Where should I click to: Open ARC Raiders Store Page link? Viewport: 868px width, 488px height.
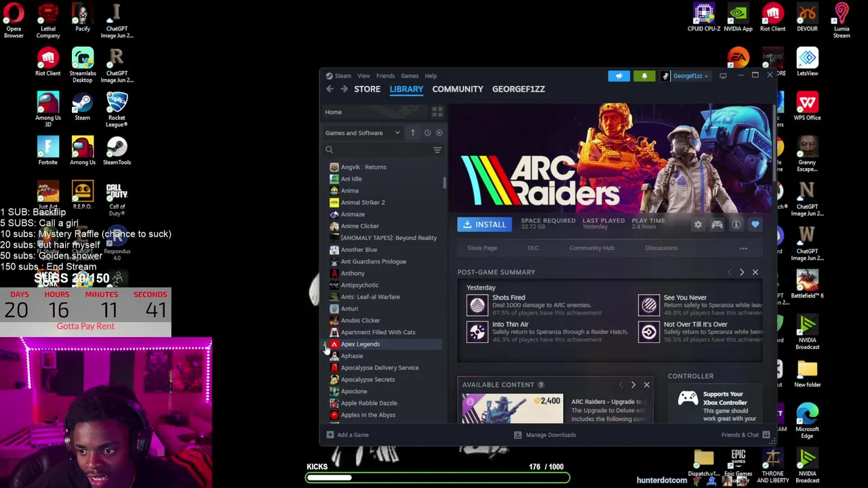(x=482, y=248)
